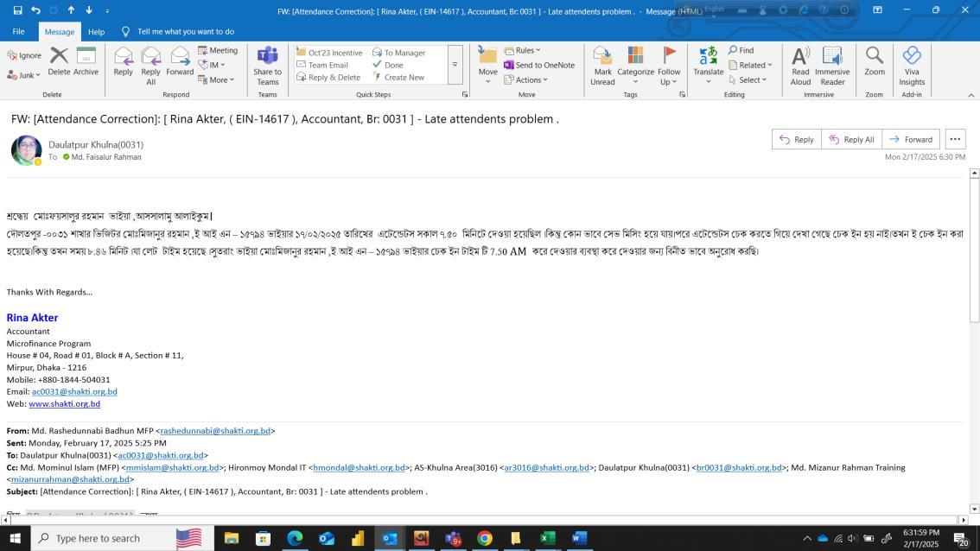
Task: Open the Rules dropdown
Action: (523, 50)
